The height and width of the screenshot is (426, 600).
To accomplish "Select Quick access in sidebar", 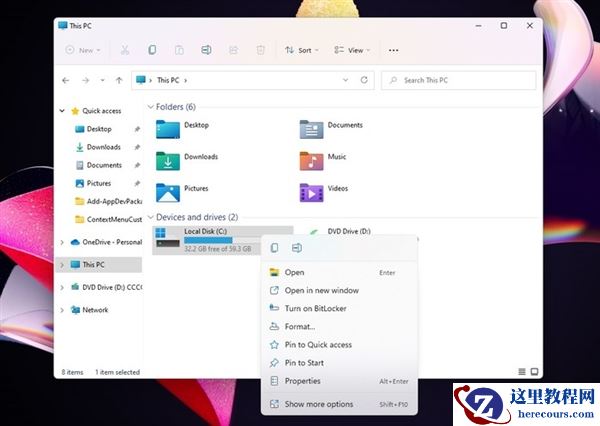I will 102,111.
